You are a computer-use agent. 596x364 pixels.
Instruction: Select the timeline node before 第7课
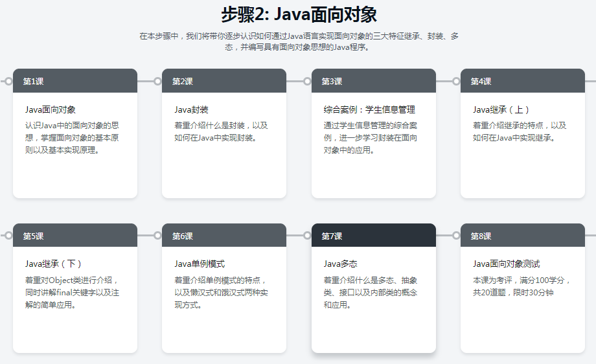[x=307, y=236]
